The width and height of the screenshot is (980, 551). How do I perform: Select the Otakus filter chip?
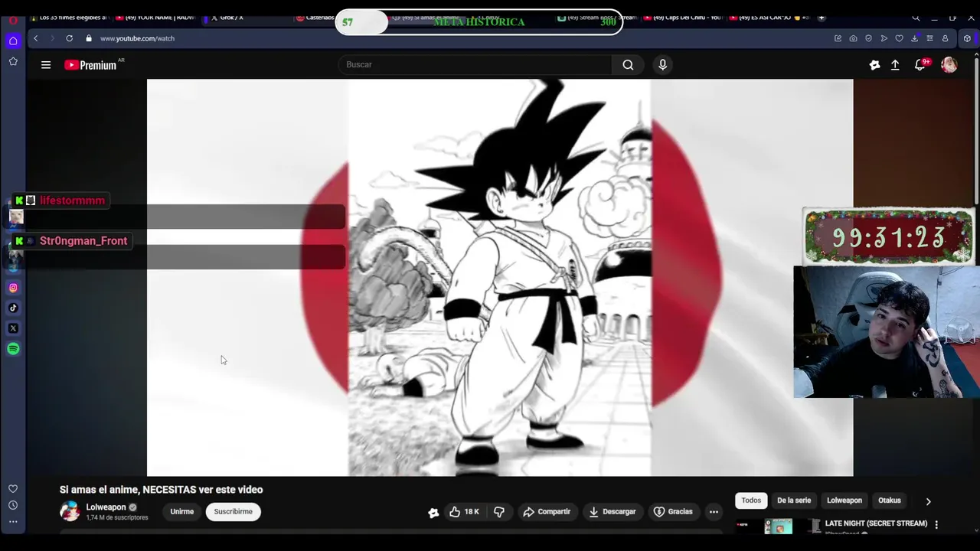pos(890,500)
